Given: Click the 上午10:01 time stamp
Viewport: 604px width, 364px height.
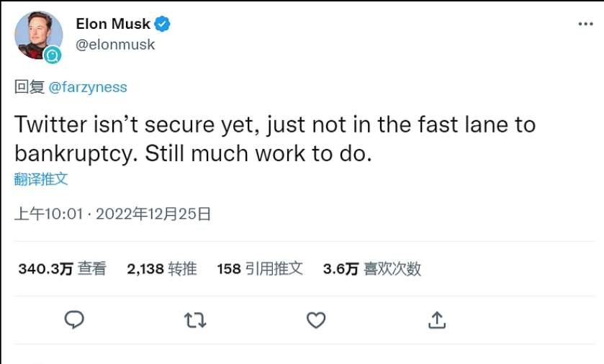Looking at the screenshot, I should tap(49, 214).
